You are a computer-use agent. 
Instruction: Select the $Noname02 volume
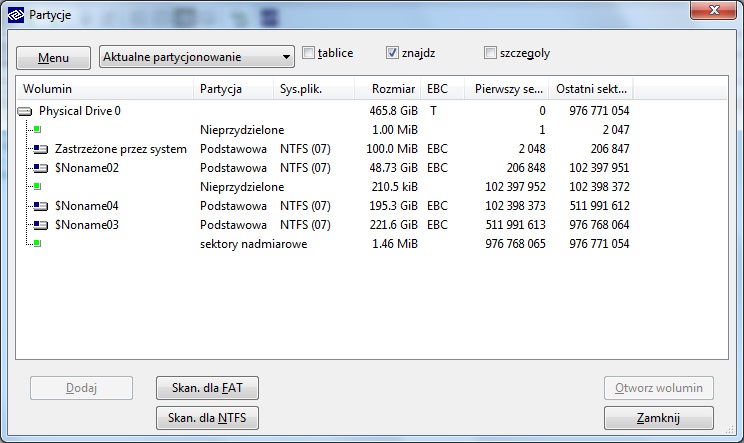87,168
